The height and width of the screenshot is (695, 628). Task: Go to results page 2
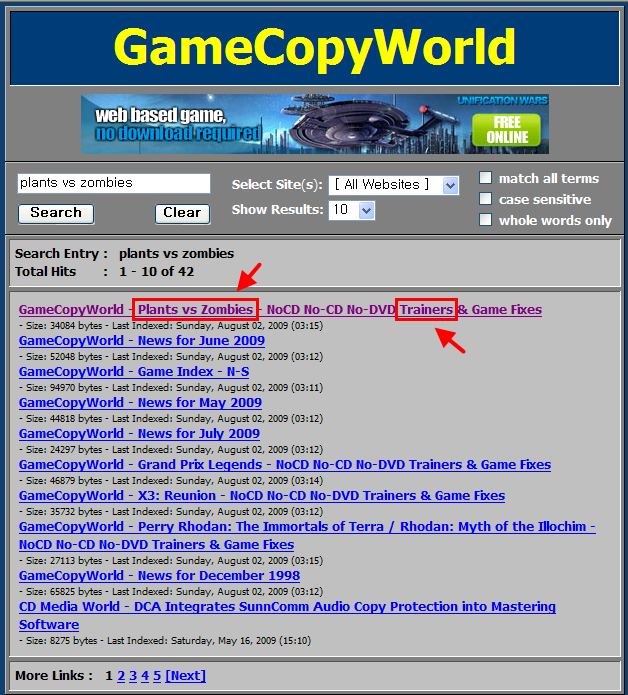click(x=121, y=675)
